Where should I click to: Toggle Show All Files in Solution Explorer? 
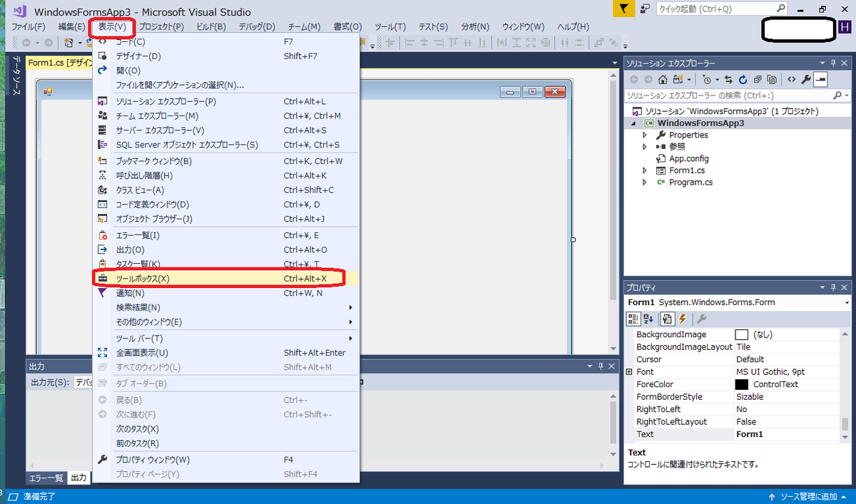coord(772,80)
